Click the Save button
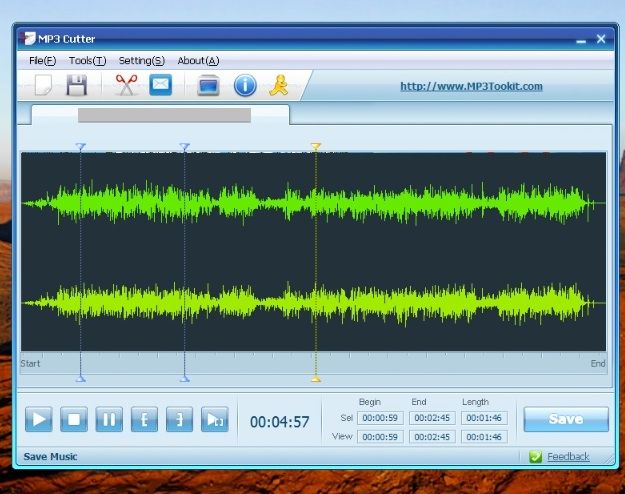This screenshot has width=625, height=494. [566, 419]
